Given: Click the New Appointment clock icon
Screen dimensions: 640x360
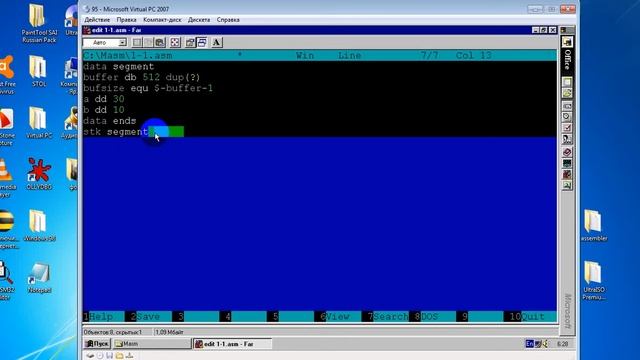Looking at the screenshot, I should tap(567, 117).
